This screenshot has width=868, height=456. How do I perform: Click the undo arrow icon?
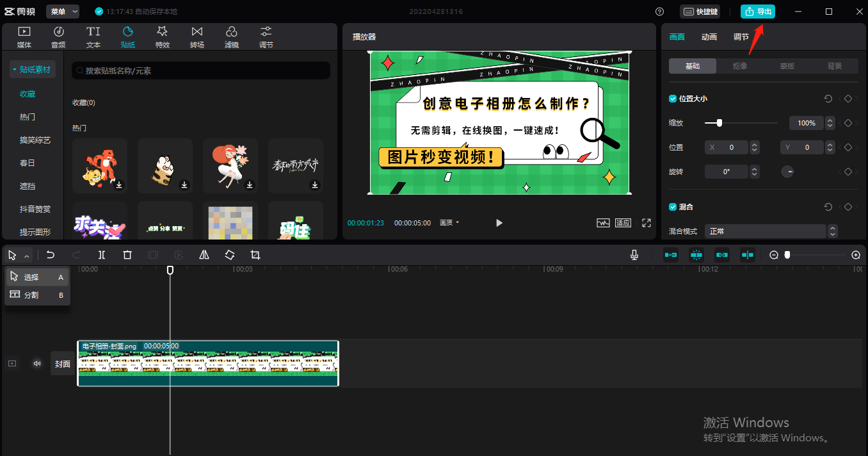[51, 255]
